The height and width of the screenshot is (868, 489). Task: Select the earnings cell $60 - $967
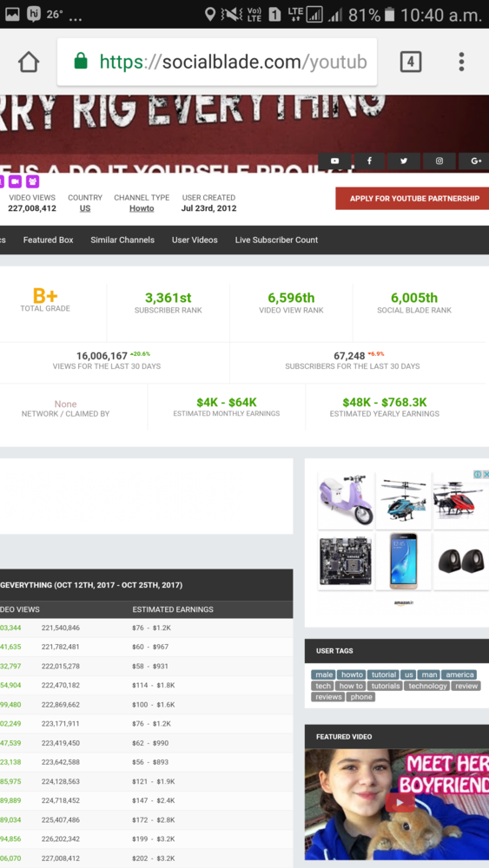150,647
